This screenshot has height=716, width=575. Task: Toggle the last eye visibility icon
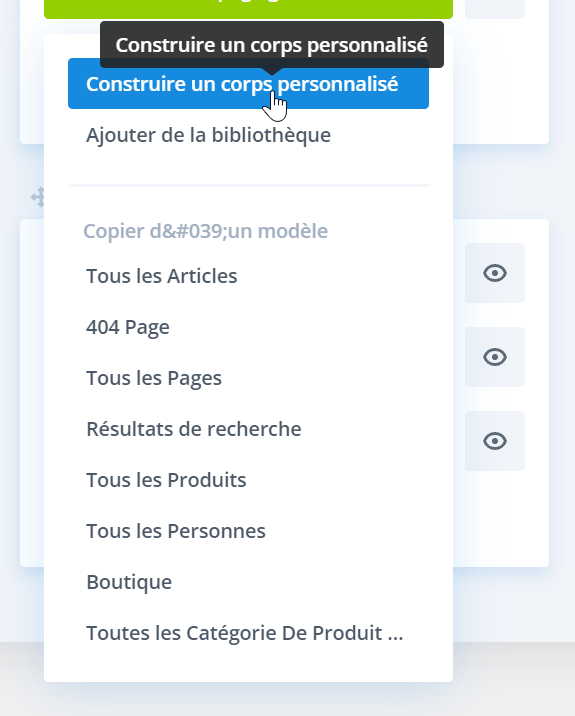pyautogui.click(x=495, y=441)
